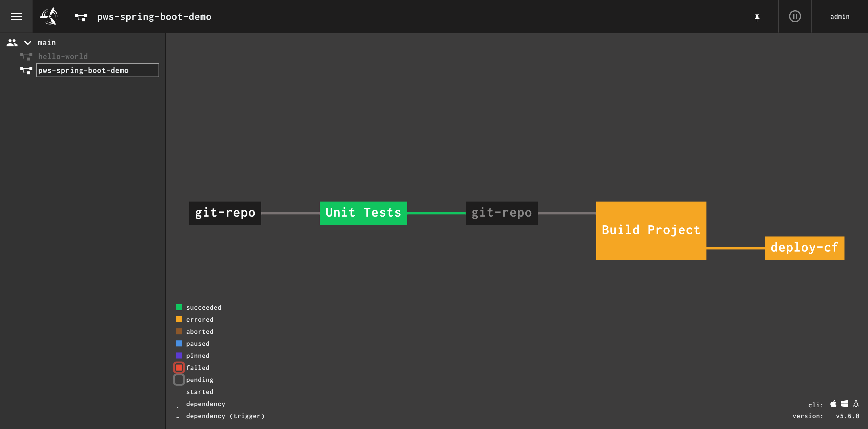Download the CLI for macOS
This screenshot has width=868, height=429.
coord(833,404)
